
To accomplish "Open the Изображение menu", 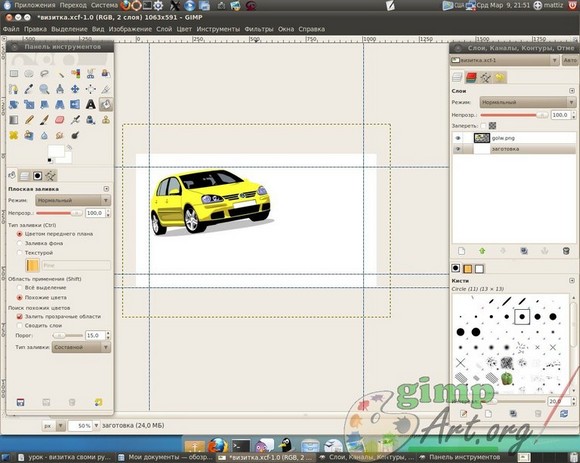I will coord(130,29).
